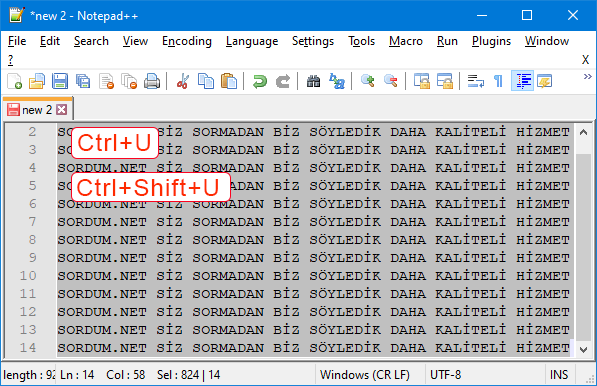Viewport: 597px width, 386px height.
Task: Open the Plugins menu
Action: [492, 41]
